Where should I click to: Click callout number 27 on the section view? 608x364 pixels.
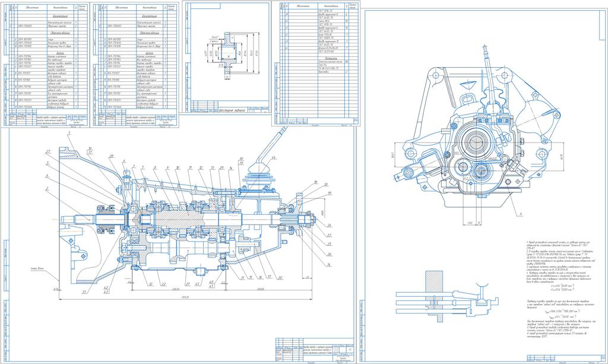(x=48, y=151)
